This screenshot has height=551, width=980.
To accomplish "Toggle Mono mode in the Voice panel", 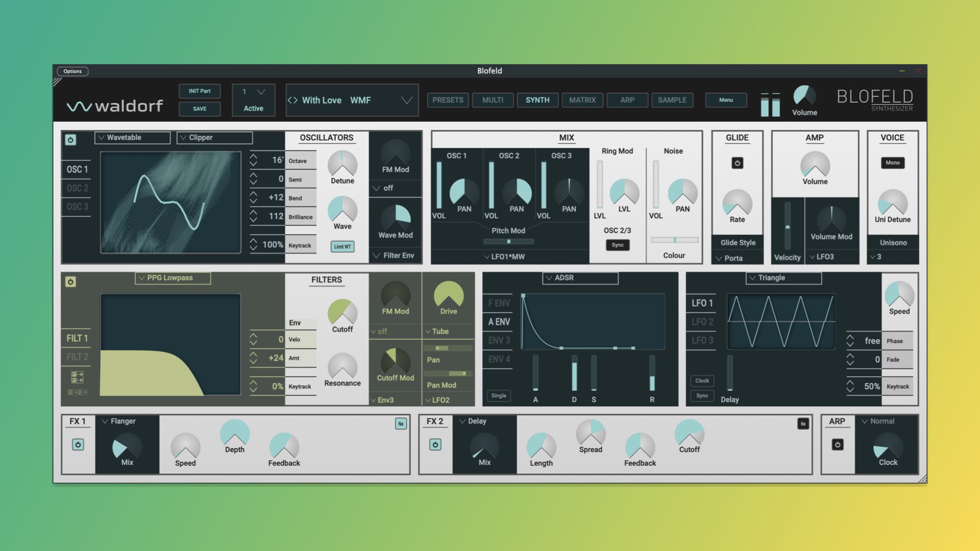I will (892, 163).
